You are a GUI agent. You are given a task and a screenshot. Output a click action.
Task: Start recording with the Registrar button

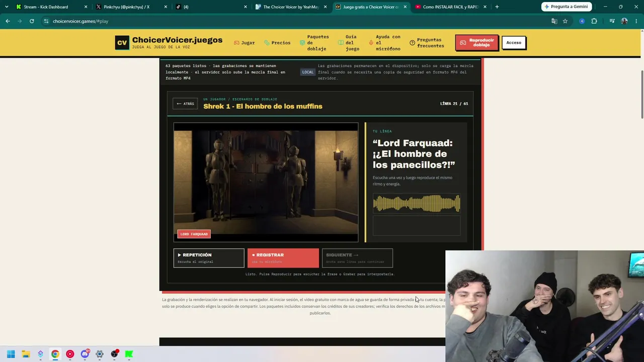click(283, 258)
